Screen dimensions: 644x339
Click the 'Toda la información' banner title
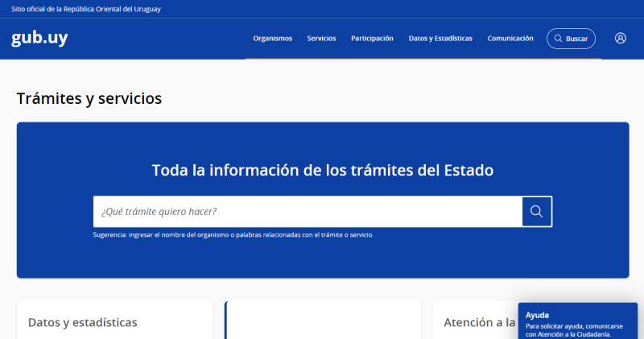click(322, 170)
